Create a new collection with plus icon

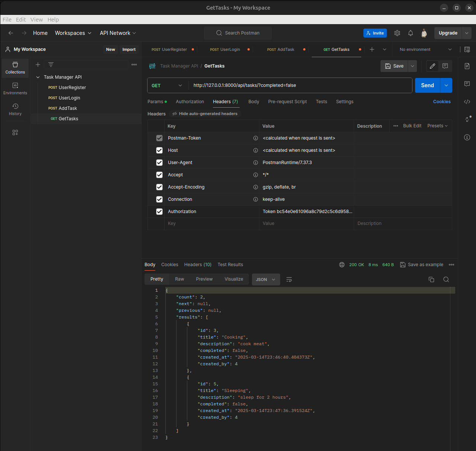[38, 65]
